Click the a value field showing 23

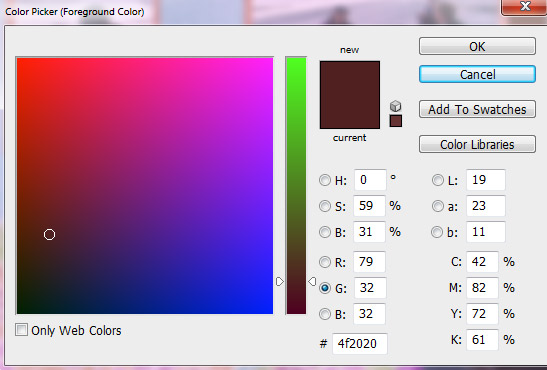coord(486,206)
